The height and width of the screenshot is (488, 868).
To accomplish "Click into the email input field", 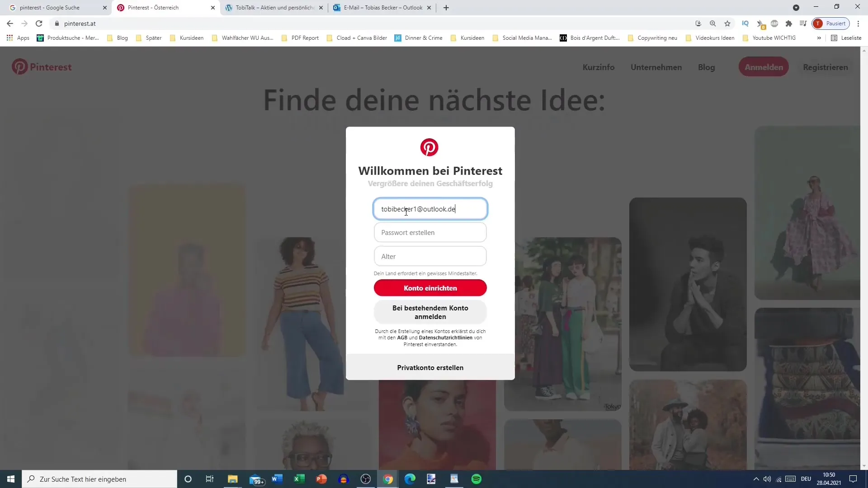I will click(430, 209).
